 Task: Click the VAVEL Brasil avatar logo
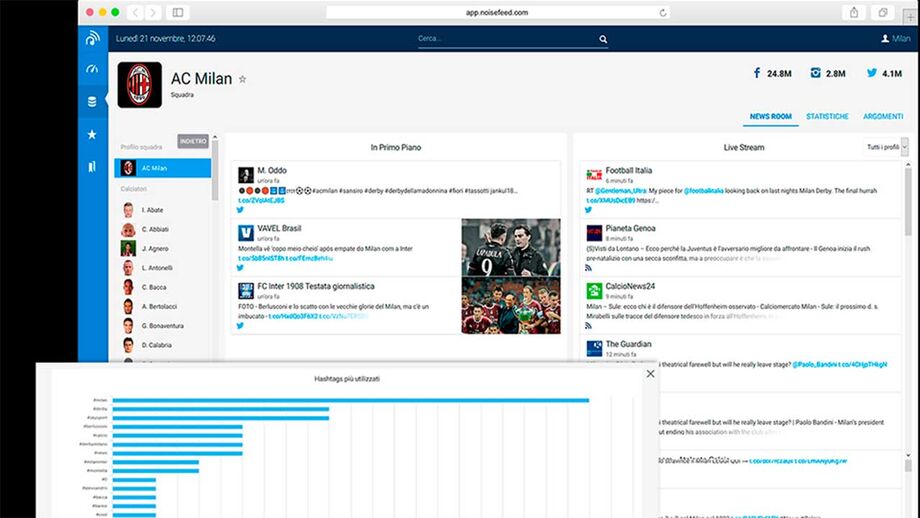(x=246, y=233)
